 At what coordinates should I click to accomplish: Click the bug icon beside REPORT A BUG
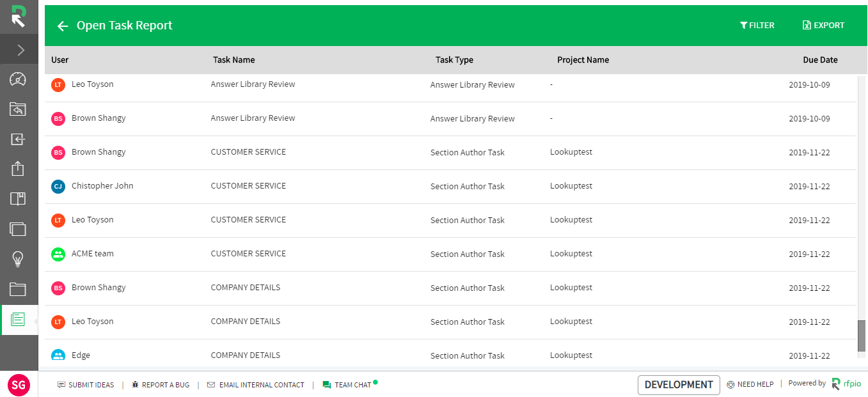pyautogui.click(x=135, y=385)
